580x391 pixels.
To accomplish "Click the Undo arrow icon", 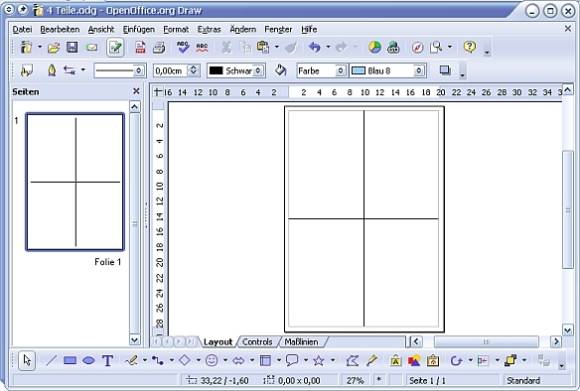I will coord(314,47).
